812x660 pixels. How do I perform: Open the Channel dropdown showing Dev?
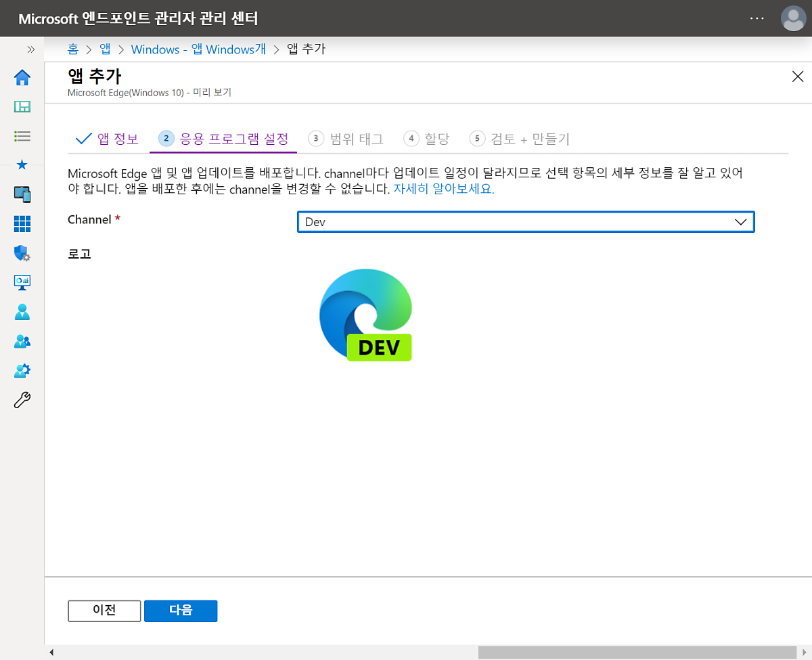526,222
